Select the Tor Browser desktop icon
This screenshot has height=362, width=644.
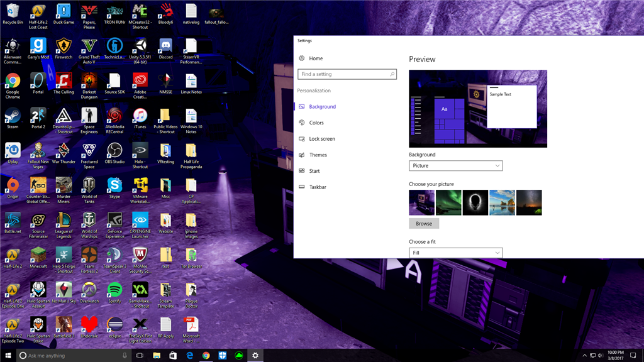click(191, 258)
